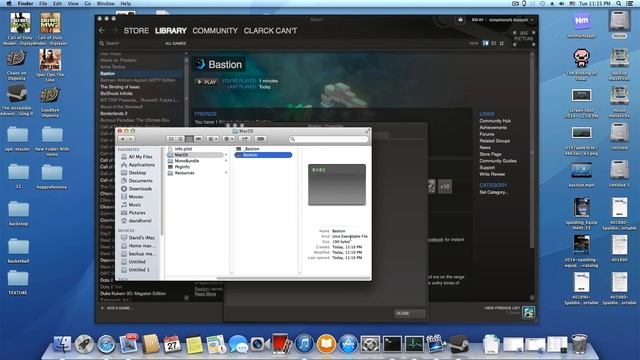Open Messages speech bubble icon in Dock

tap(238, 344)
